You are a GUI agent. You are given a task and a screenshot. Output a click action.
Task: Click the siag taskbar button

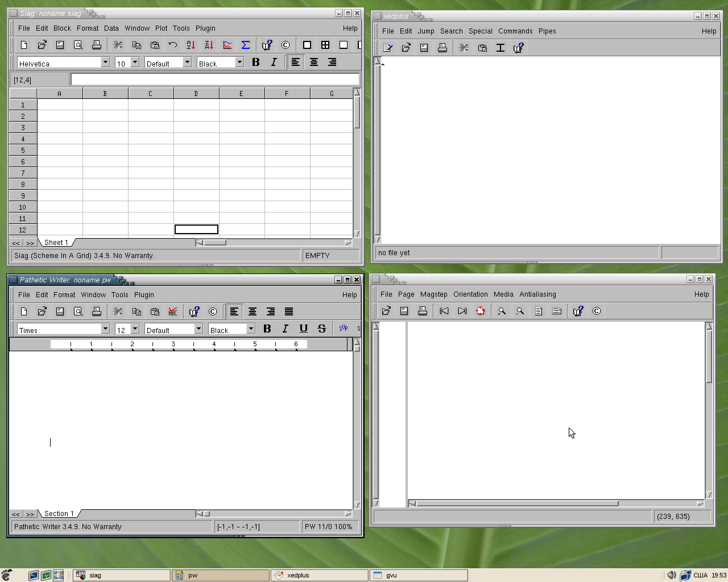pos(122,575)
